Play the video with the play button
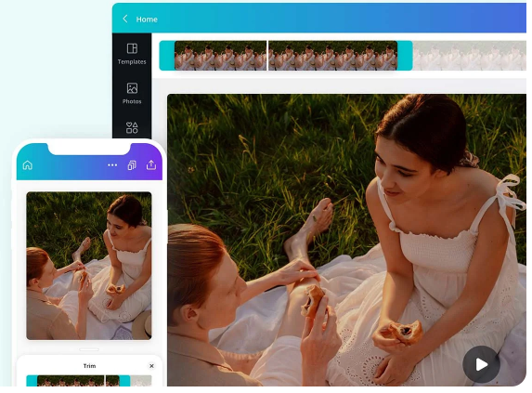This screenshot has height=393, width=532. pos(481,365)
